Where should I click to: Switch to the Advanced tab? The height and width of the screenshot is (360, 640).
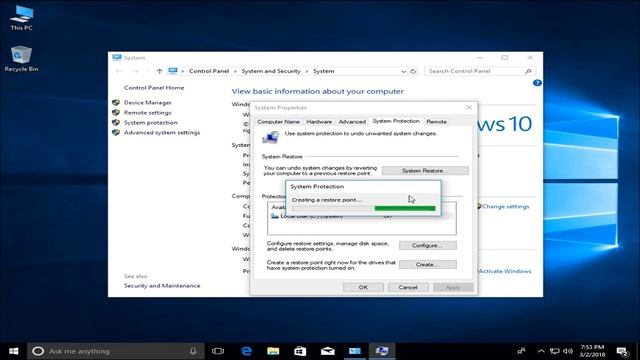point(352,122)
